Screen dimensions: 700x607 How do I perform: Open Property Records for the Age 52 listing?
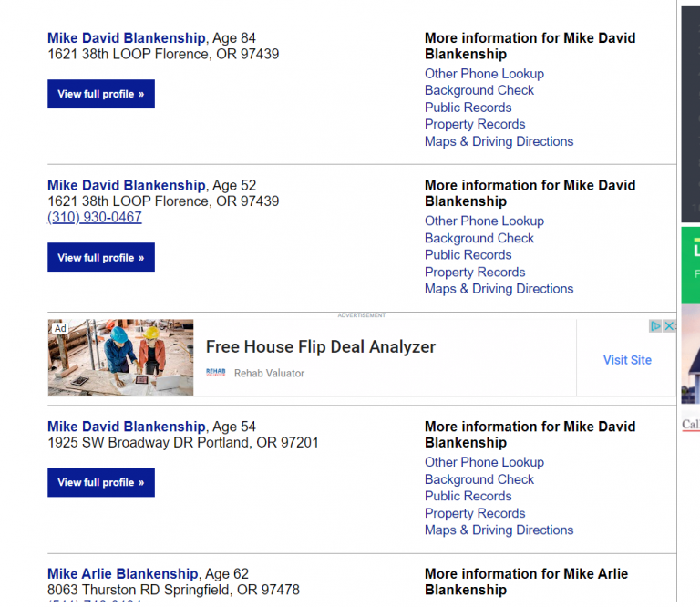[475, 272]
